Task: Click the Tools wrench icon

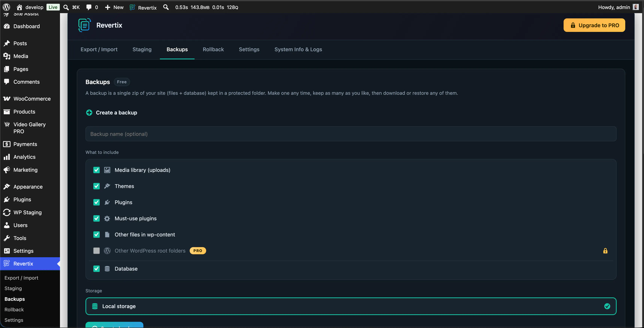Action: pos(7,238)
